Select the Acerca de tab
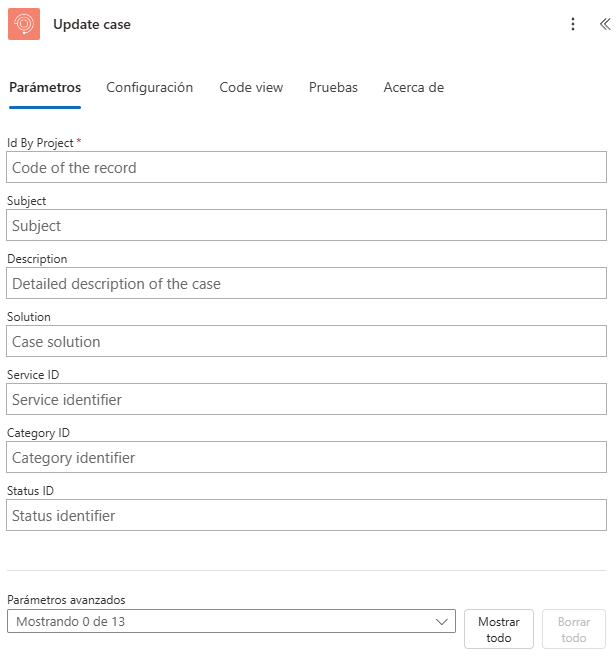616x663 pixels. [x=413, y=87]
